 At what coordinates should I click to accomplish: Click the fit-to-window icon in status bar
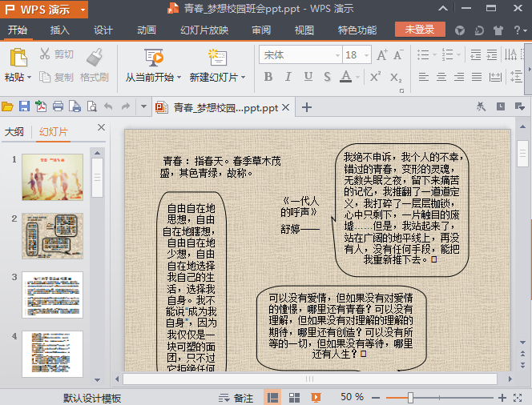[x=517, y=397]
